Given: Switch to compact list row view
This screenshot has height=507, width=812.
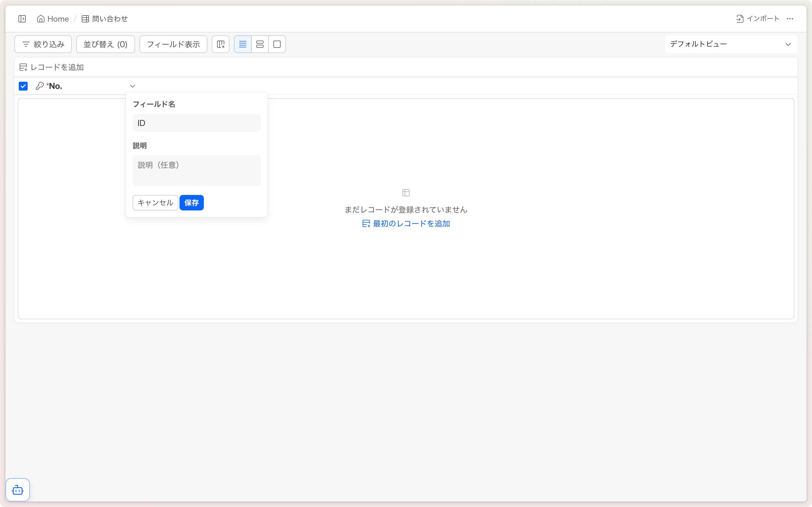Looking at the screenshot, I should pos(243,44).
